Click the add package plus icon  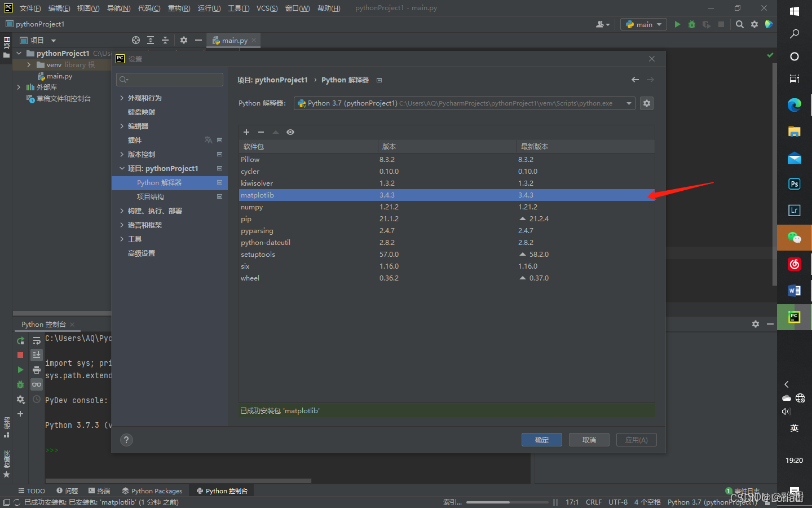[246, 132]
